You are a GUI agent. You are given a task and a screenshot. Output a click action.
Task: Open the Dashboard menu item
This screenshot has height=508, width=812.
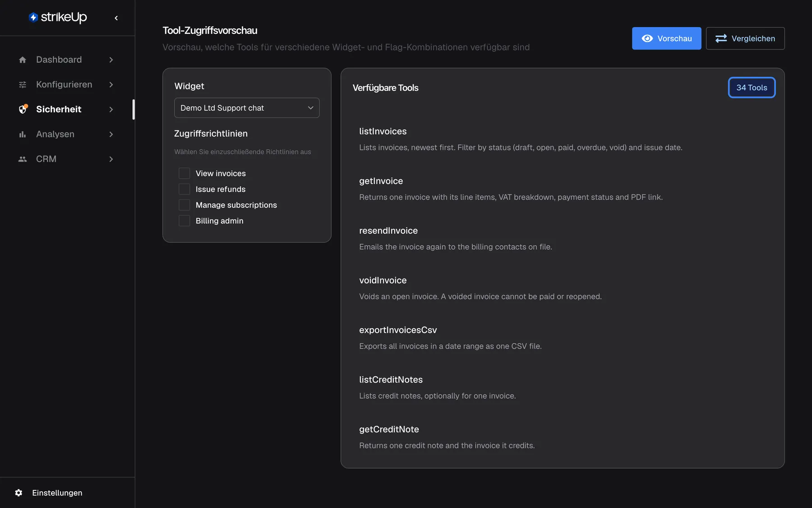[x=67, y=60]
